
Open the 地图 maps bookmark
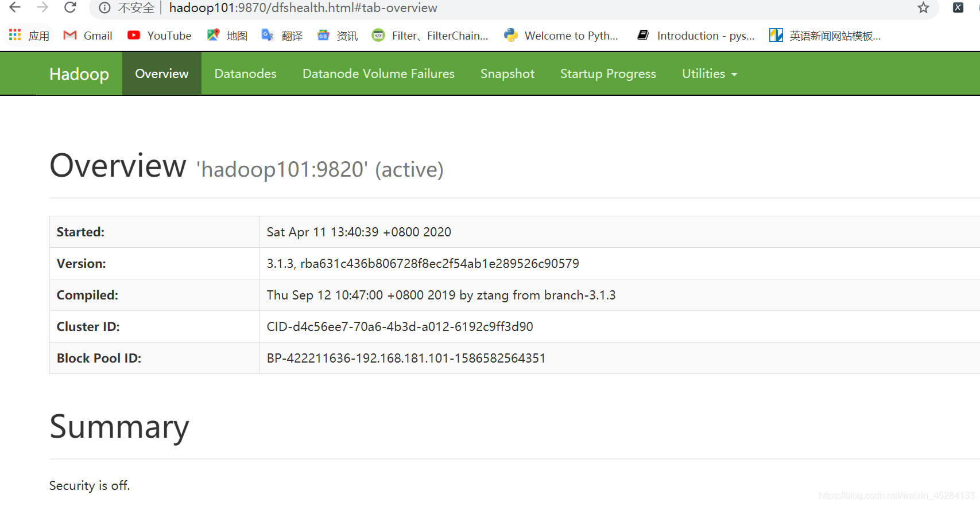(227, 36)
